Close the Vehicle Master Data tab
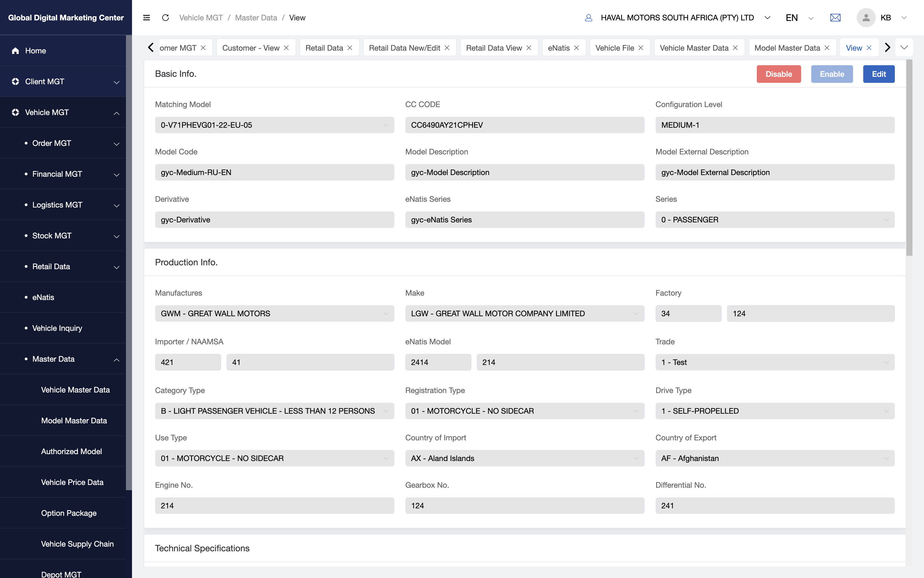 pyautogui.click(x=735, y=48)
